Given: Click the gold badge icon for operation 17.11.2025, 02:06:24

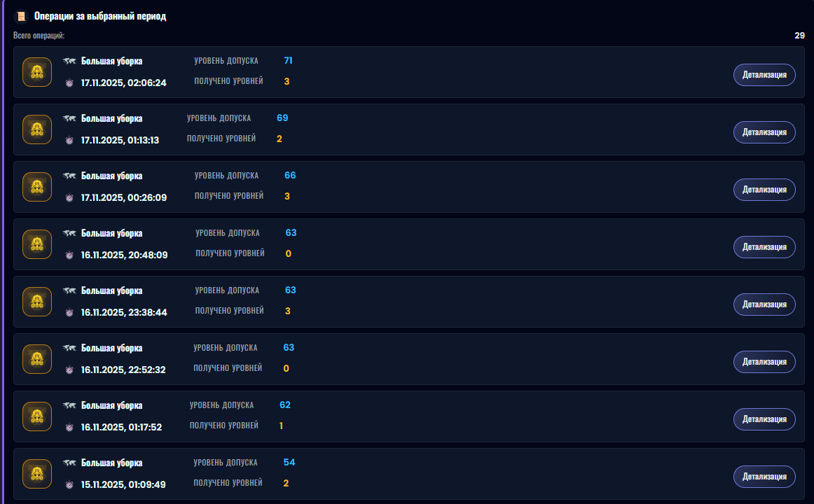Looking at the screenshot, I should click(37, 72).
